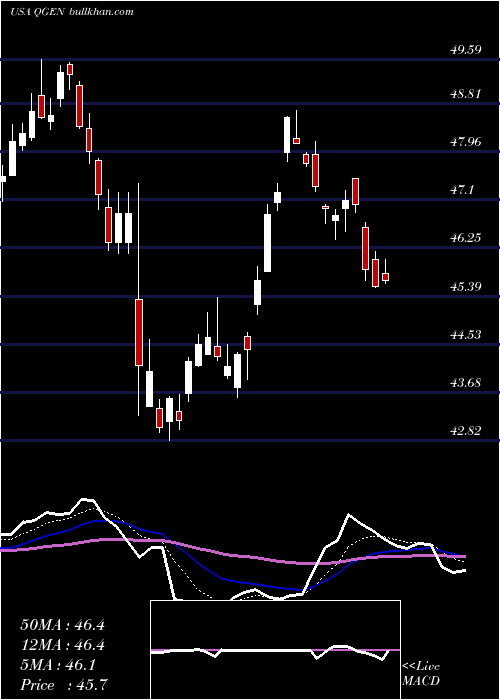The height and width of the screenshot is (700, 500).
Task: Click the 43.68 price level label
Action: pos(465,383)
